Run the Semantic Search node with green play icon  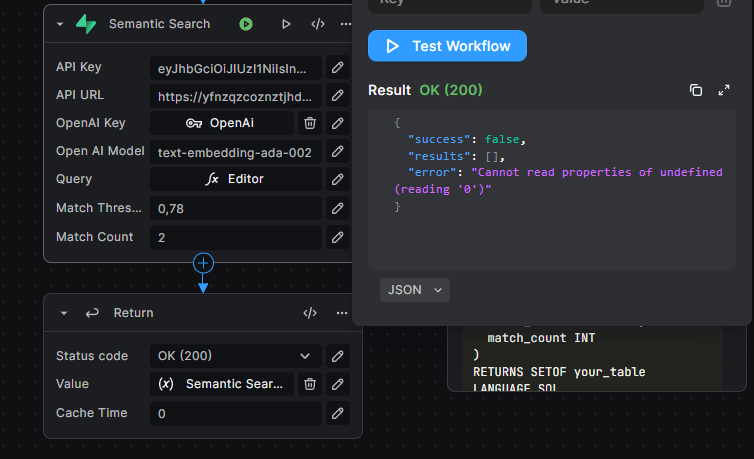point(246,24)
